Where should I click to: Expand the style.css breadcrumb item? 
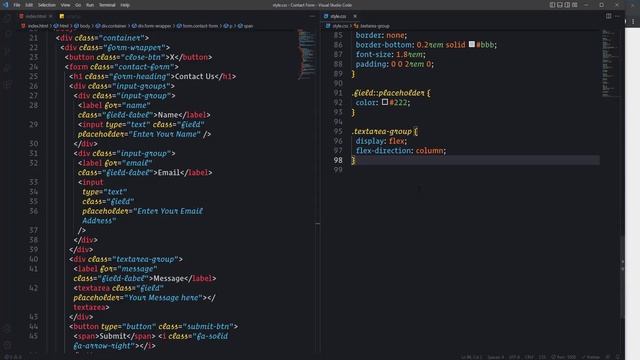click(x=337, y=26)
